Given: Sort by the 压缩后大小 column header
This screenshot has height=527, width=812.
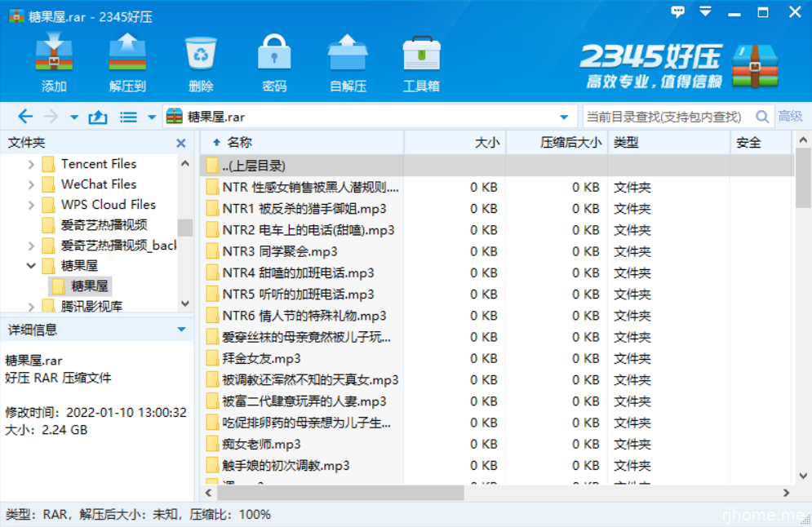Looking at the screenshot, I should (557, 143).
